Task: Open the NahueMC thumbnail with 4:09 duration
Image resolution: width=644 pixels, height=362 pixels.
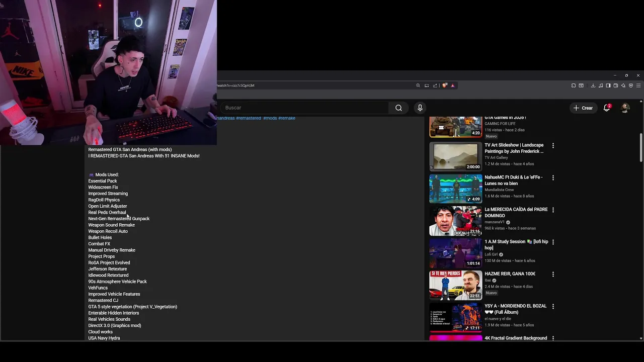Action: tap(455, 189)
